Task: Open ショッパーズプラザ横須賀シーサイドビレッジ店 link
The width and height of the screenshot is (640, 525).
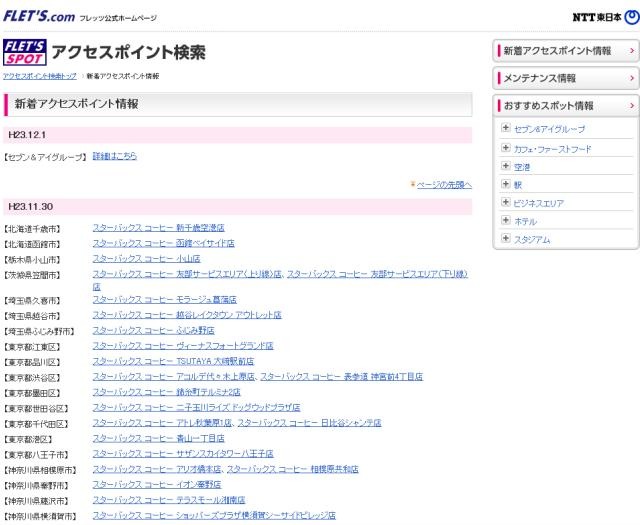Action: [x=214, y=516]
